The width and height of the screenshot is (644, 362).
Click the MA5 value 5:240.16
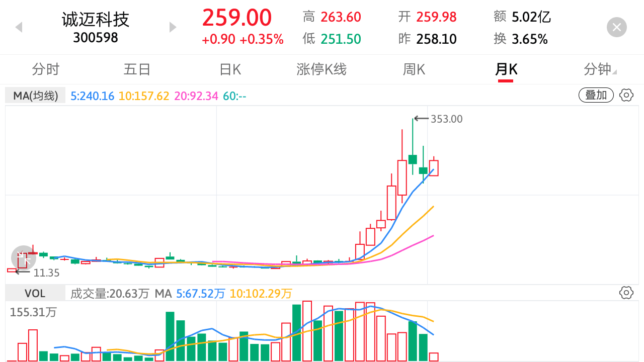93,96
